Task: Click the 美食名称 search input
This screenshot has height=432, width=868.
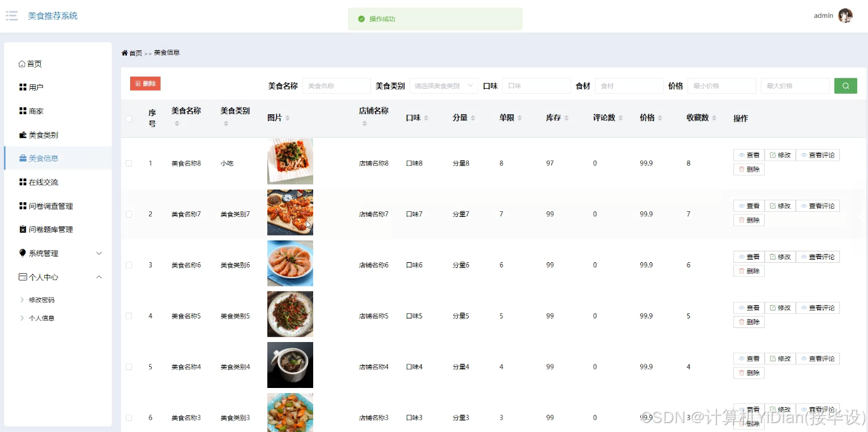Action: coord(336,86)
